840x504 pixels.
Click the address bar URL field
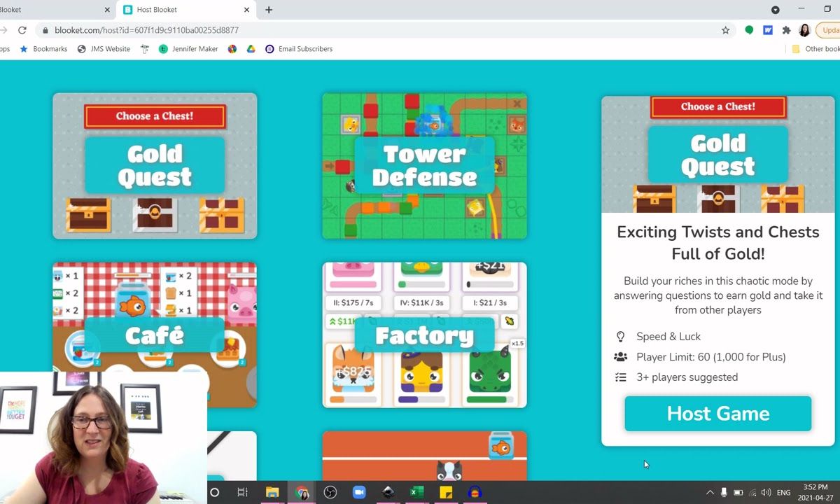coord(378,30)
